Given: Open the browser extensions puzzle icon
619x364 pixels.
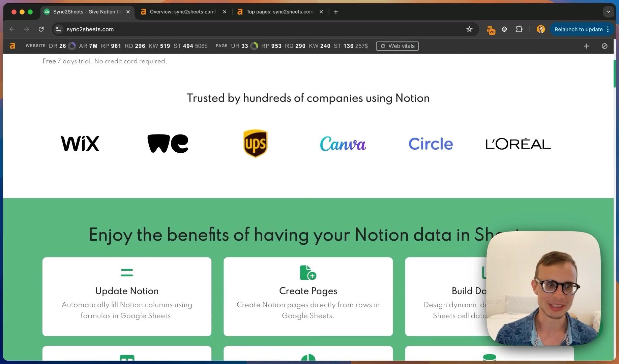Looking at the screenshot, I should click(x=519, y=29).
